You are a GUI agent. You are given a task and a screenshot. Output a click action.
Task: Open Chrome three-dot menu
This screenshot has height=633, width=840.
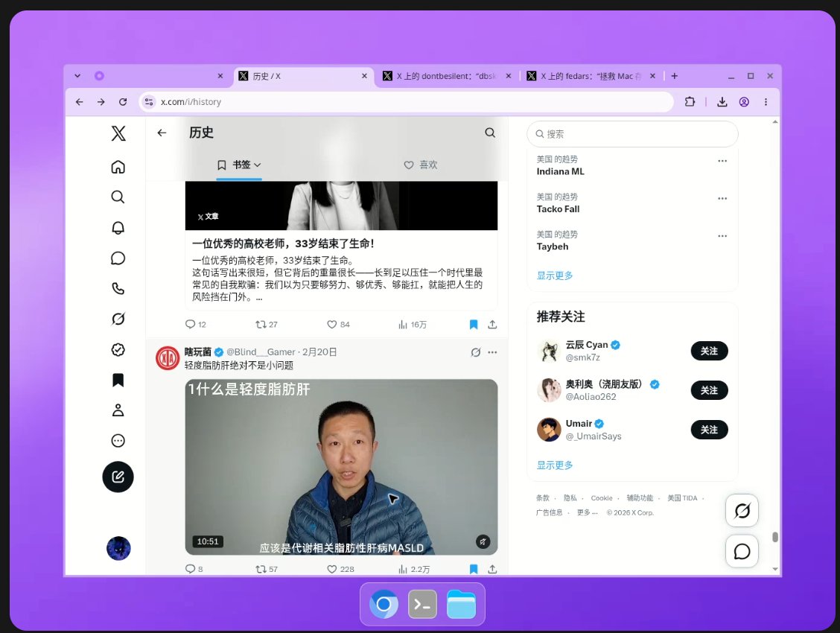(766, 102)
